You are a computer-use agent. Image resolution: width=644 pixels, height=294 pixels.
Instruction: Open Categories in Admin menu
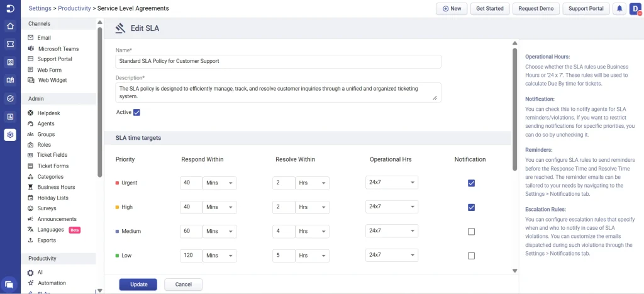(x=50, y=177)
